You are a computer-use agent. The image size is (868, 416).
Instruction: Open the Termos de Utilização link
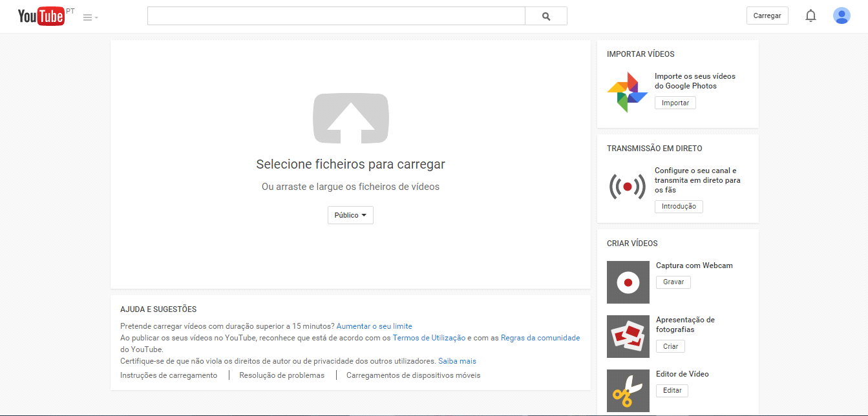point(429,338)
